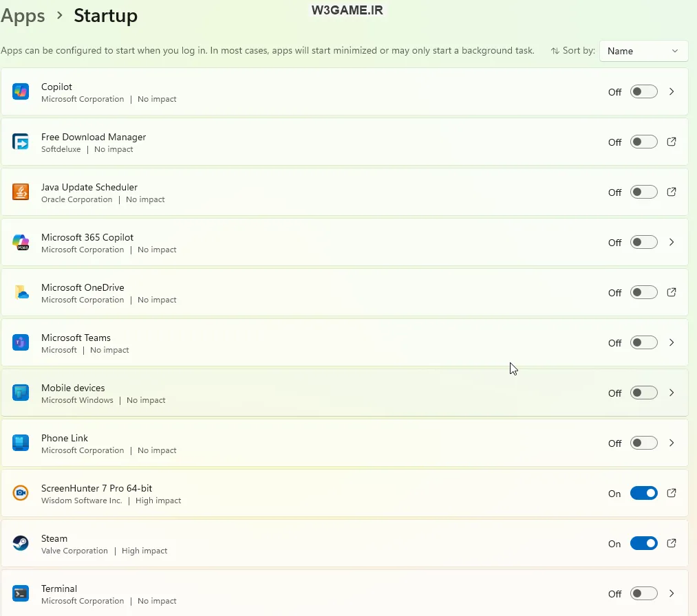Open external link for Free Download Manager

pyautogui.click(x=672, y=142)
